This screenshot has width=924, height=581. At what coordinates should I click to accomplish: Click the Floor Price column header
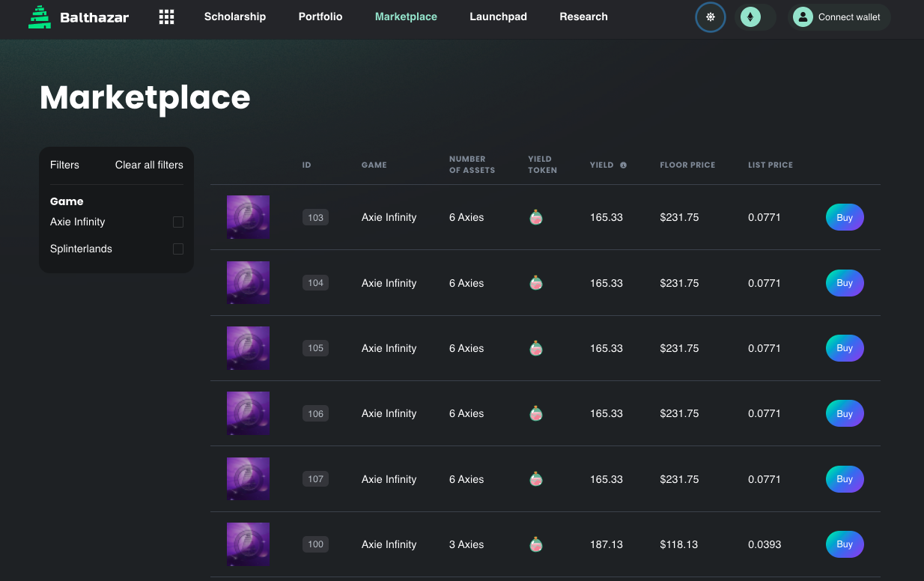click(687, 165)
